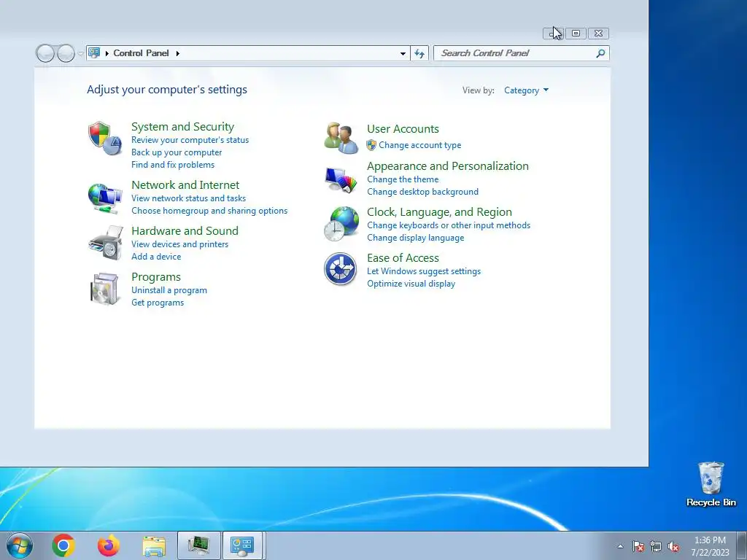Click the Control Panel icon in address bar
This screenshot has height=560, width=747.
[x=94, y=52]
